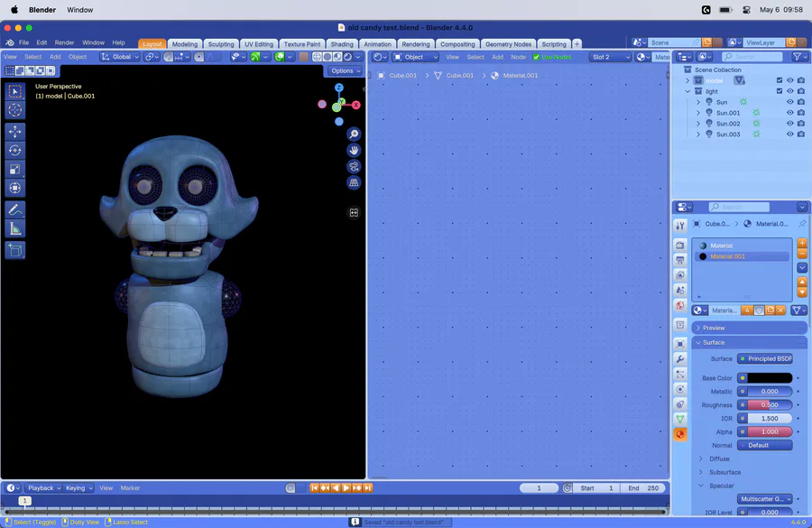This screenshot has height=528, width=812.
Task: Click the viewport zoom magnifier icon
Action: point(354,134)
